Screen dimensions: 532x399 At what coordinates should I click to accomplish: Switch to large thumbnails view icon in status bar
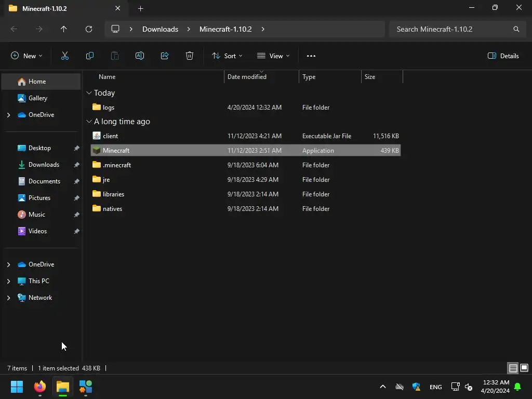click(524, 368)
